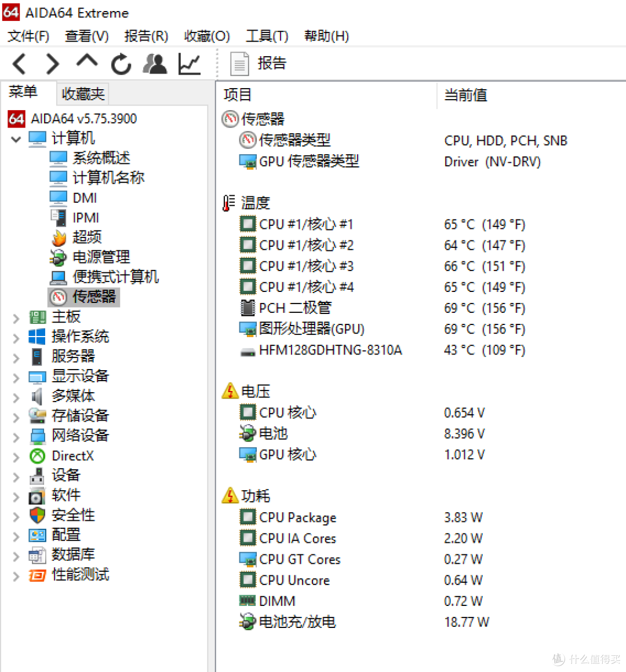Open the 查看(V) menu
The width and height of the screenshot is (626, 672).
(86, 36)
